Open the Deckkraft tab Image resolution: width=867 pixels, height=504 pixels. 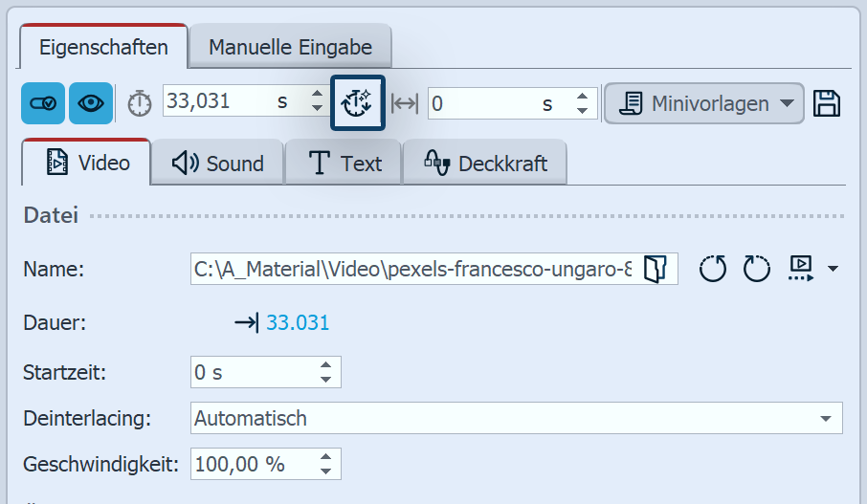pos(485,164)
